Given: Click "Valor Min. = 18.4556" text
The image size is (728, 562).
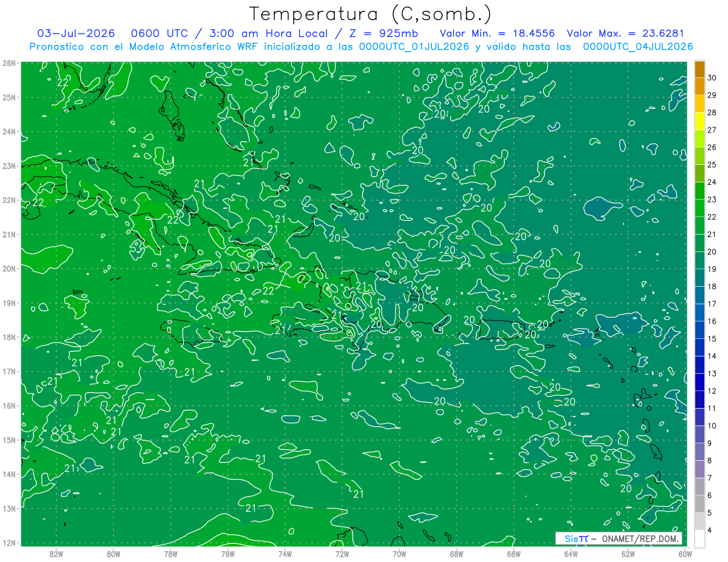Looking at the screenshot, I should click(496, 33).
